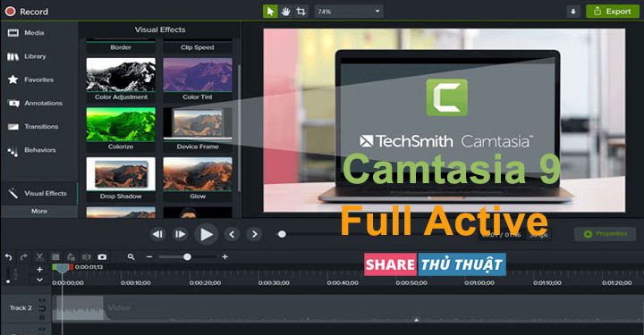Click the red Record button
The height and width of the screenshot is (335, 644).
(x=27, y=12)
